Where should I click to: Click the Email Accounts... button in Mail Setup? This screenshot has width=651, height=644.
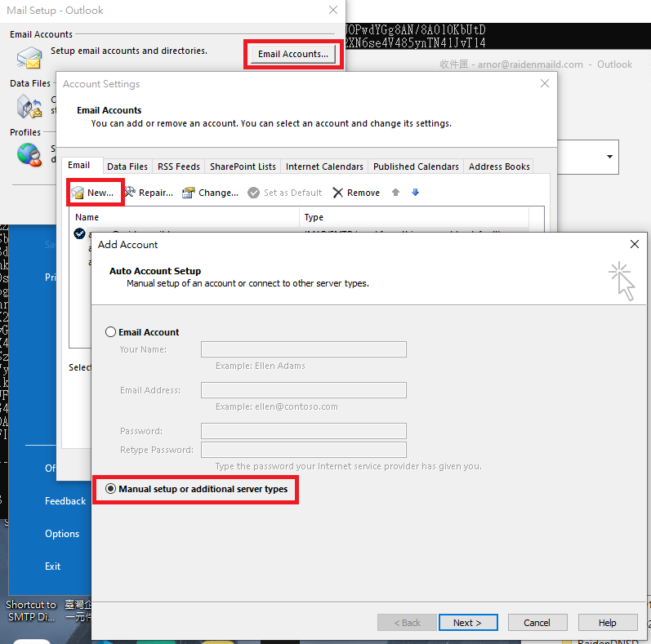pyautogui.click(x=293, y=54)
